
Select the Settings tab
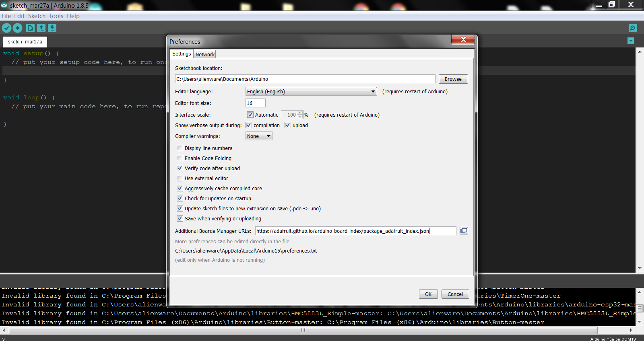[x=182, y=54]
